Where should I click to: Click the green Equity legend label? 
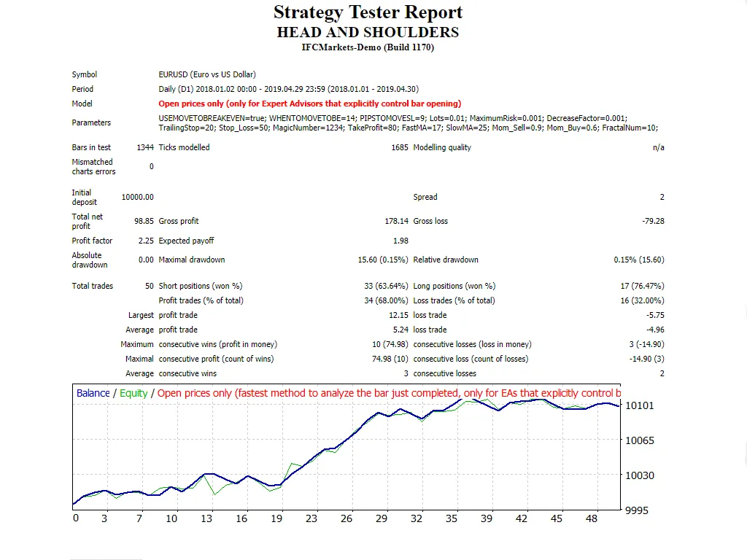[133, 393]
